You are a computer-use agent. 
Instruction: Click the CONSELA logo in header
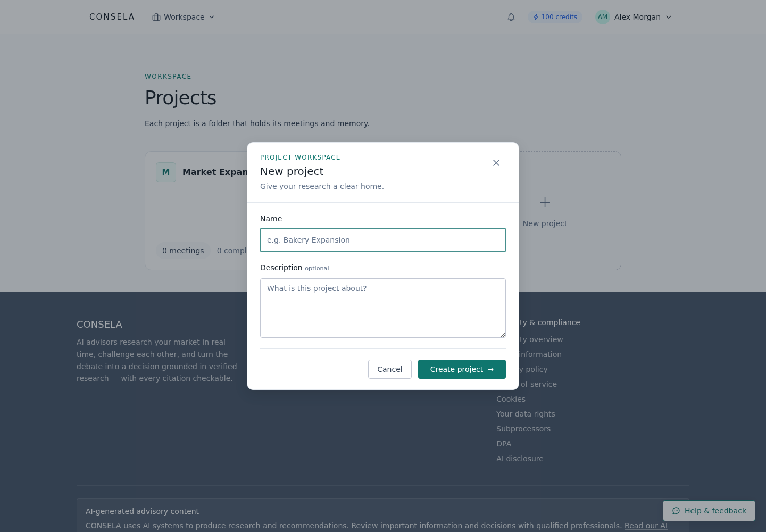112,17
